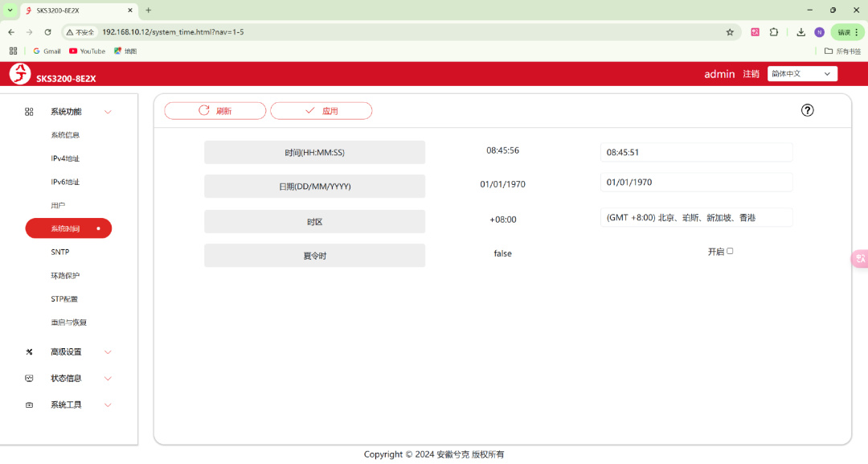Expand the 状态信息 section chevron
Viewport: 868px width, 464px height.
tap(108, 379)
